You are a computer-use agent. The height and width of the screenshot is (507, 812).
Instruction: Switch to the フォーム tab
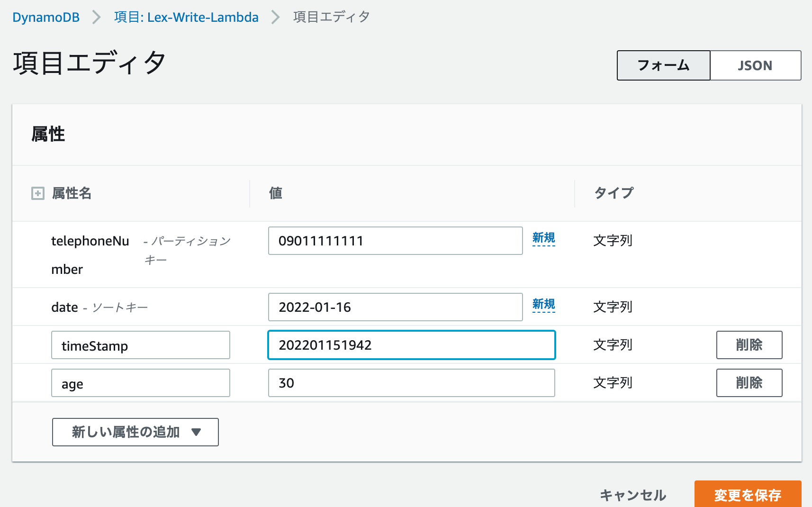click(x=663, y=65)
